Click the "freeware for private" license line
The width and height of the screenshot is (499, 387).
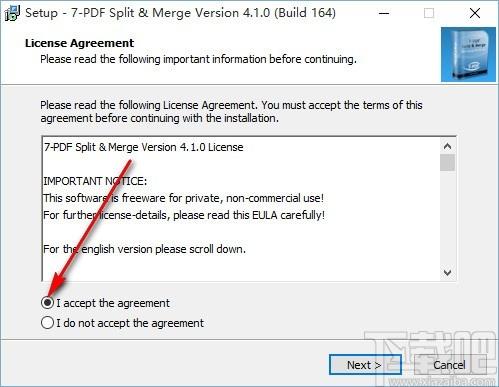(184, 198)
